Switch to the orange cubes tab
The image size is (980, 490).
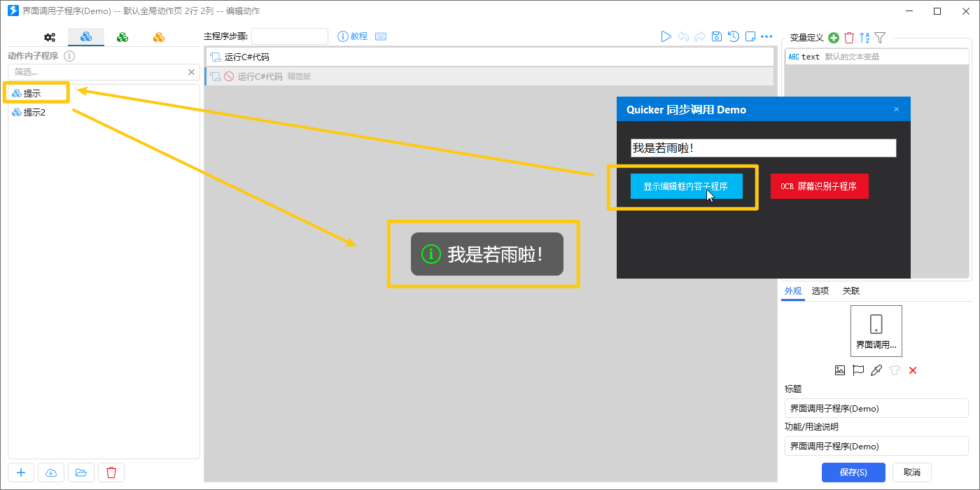[x=159, y=37]
